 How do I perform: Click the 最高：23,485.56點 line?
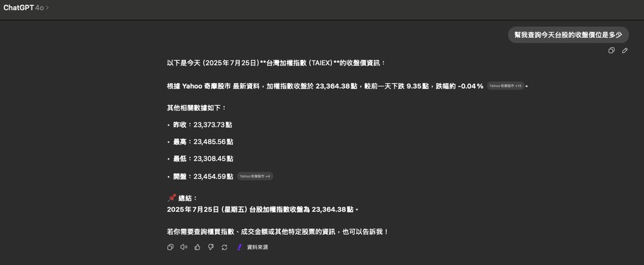point(203,142)
